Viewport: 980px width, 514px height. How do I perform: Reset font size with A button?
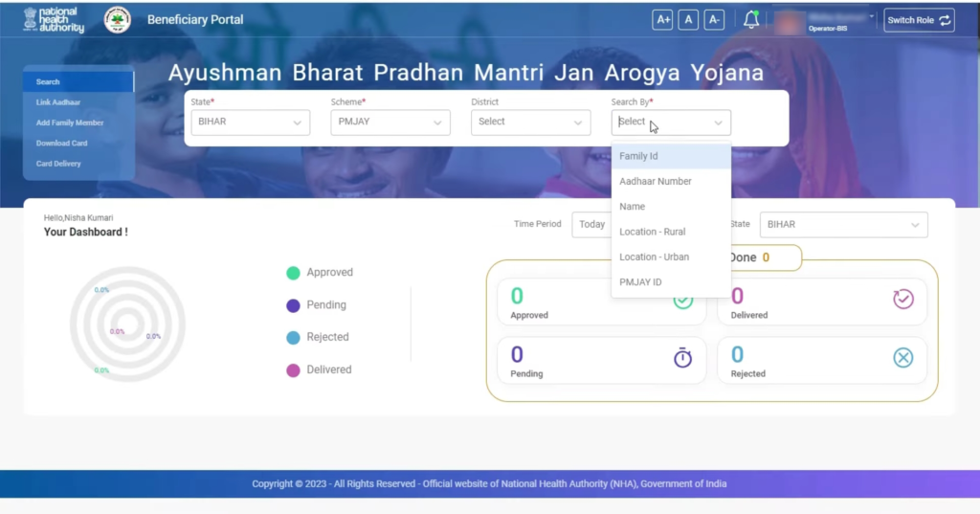688,20
